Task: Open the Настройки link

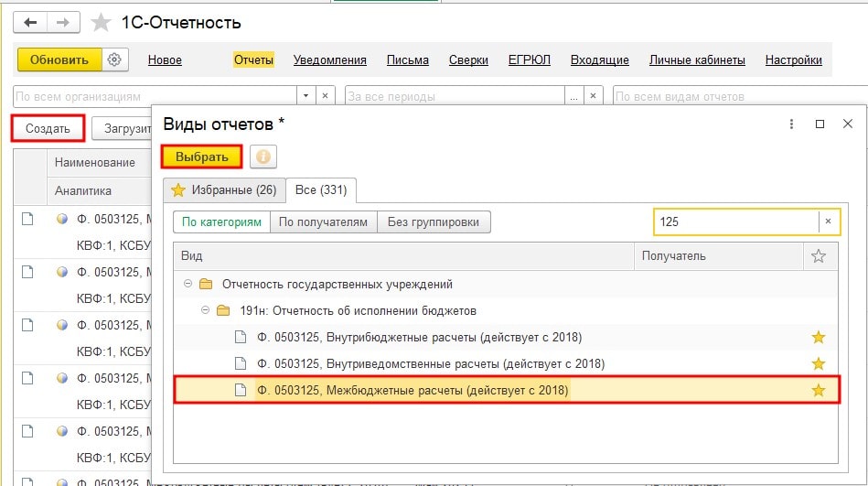Action: [793, 59]
